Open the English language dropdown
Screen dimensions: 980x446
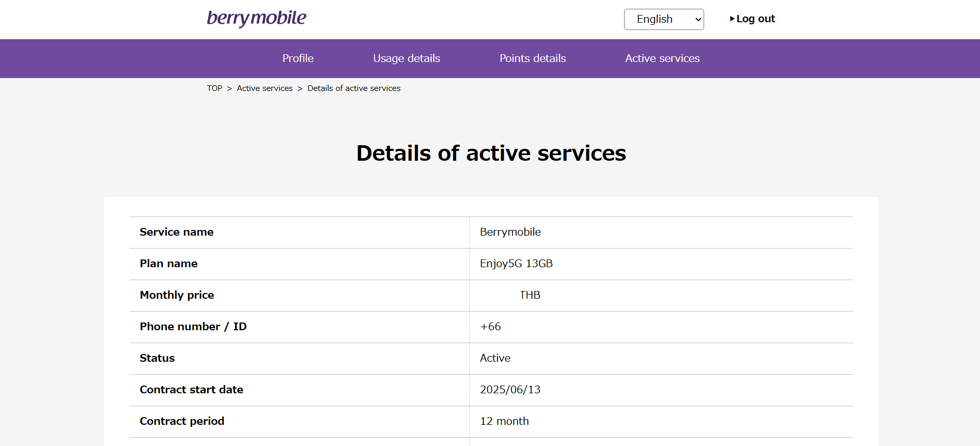tap(664, 19)
